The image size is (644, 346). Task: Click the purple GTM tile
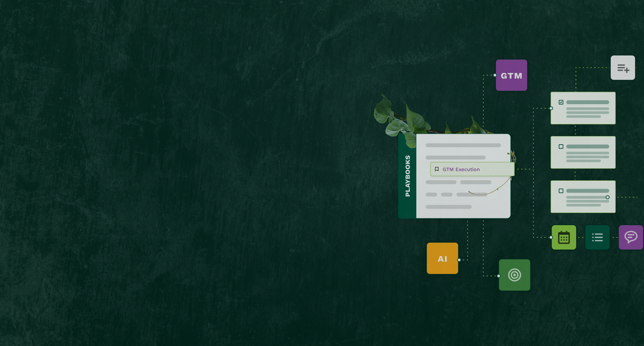511,75
